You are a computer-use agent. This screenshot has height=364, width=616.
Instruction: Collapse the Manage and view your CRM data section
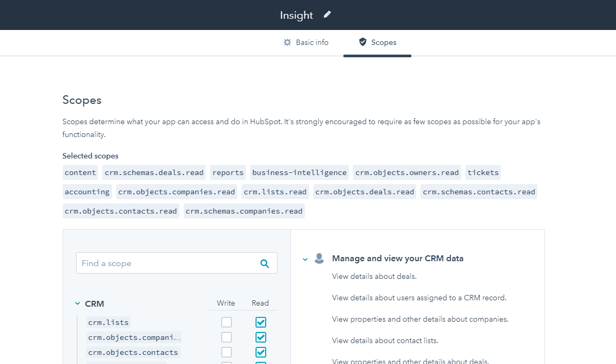[305, 258]
